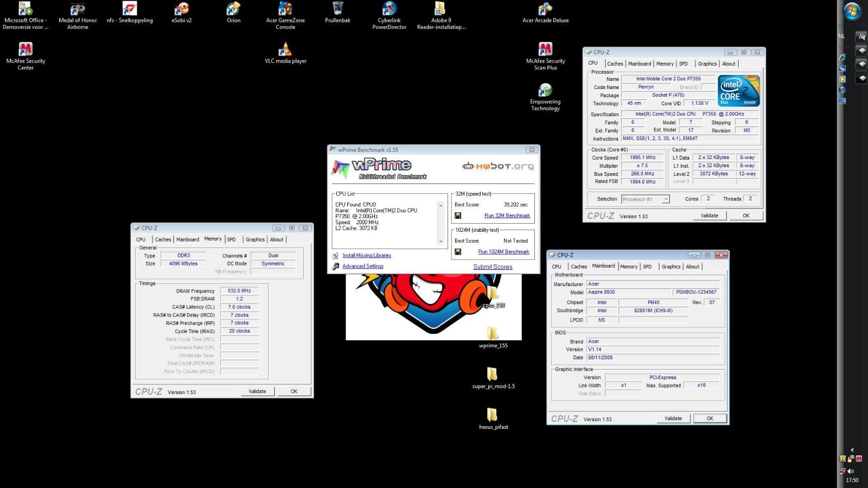Click the volume speaker tray icon
This screenshot has width=868, height=488.
(851, 471)
